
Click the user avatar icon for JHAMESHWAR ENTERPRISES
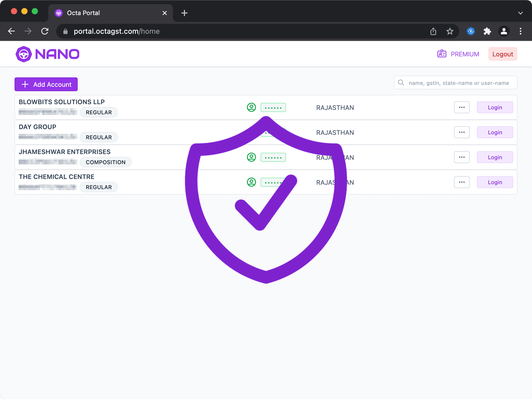[251, 157]
